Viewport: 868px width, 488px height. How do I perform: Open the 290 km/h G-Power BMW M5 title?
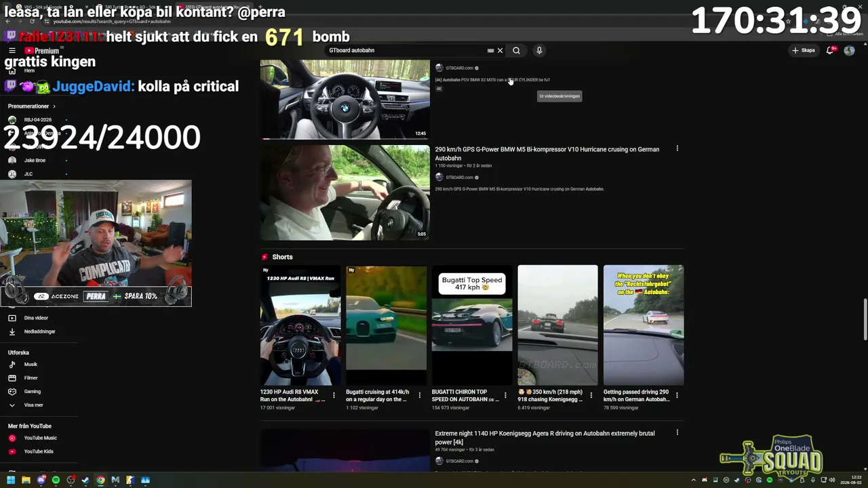pyautogui.click(x=547, y=154)
